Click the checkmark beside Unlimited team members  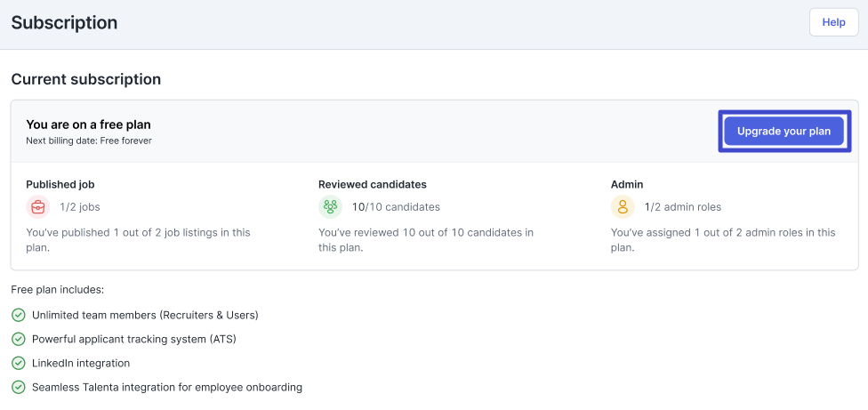[19, 316]
